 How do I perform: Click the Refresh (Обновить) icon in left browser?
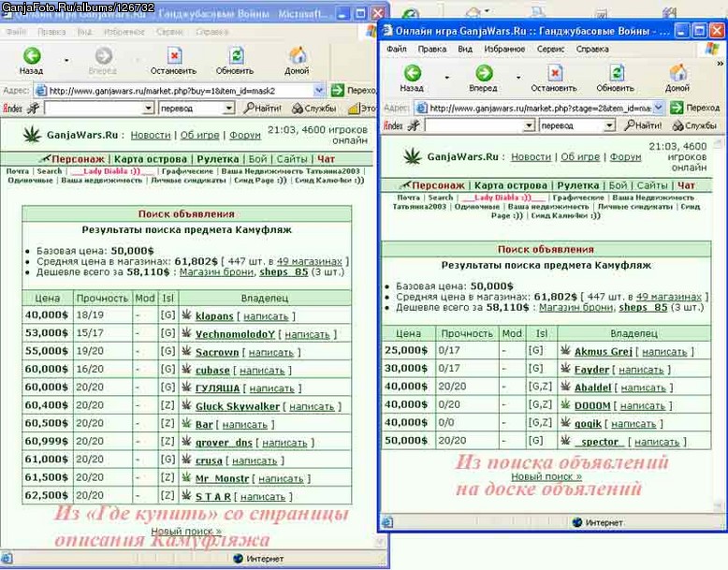point(236,56)
